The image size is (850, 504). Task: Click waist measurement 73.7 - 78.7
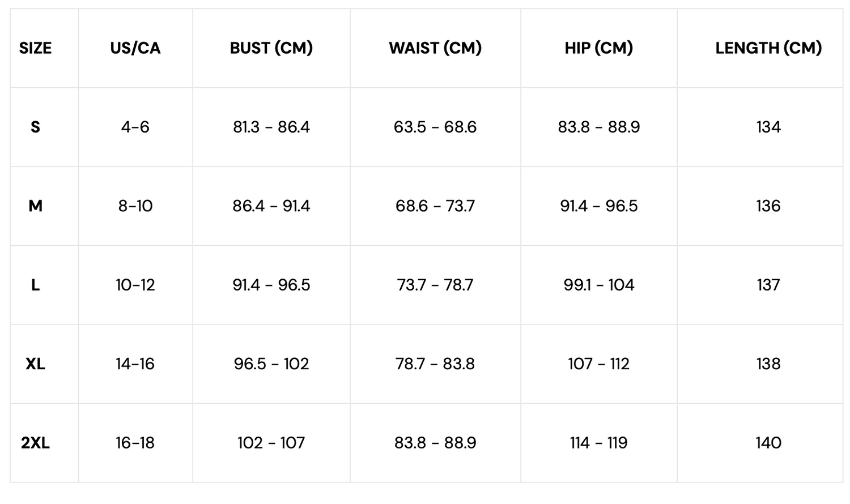435,285
